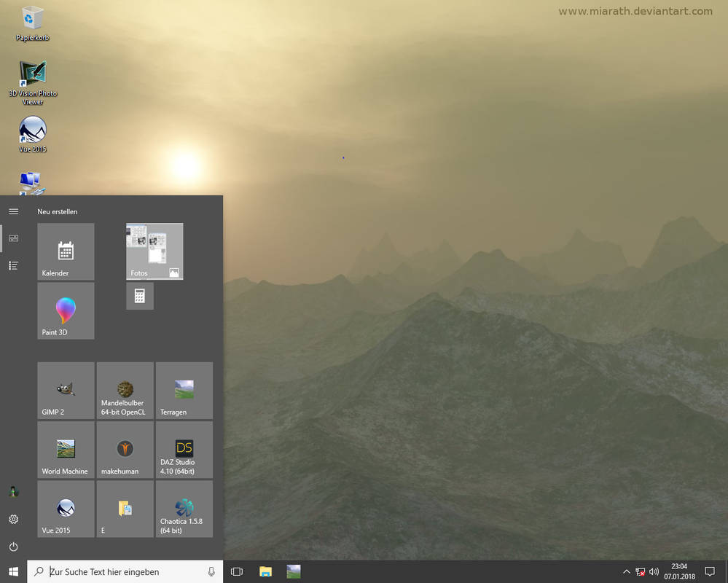Open the Kalender tile
This screenshot has width=728, height=583.
point(65,251)
